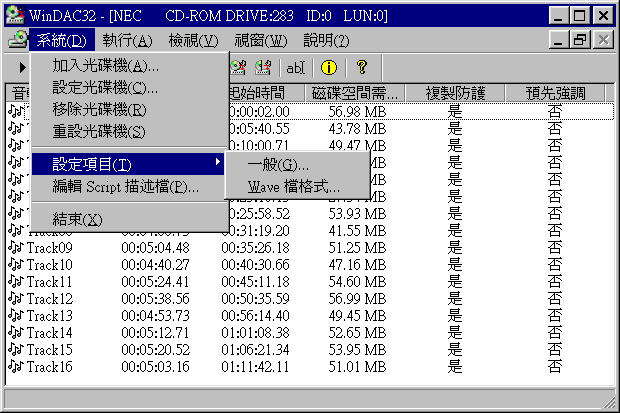Select the Track10 row
Viewport: 620px width, 413px height.
[310, 265]
